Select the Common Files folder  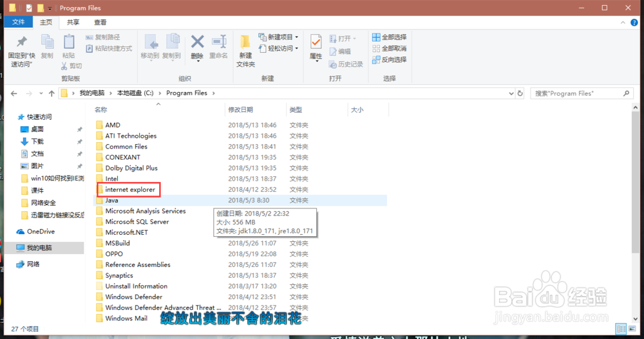(x=122, y=147)
